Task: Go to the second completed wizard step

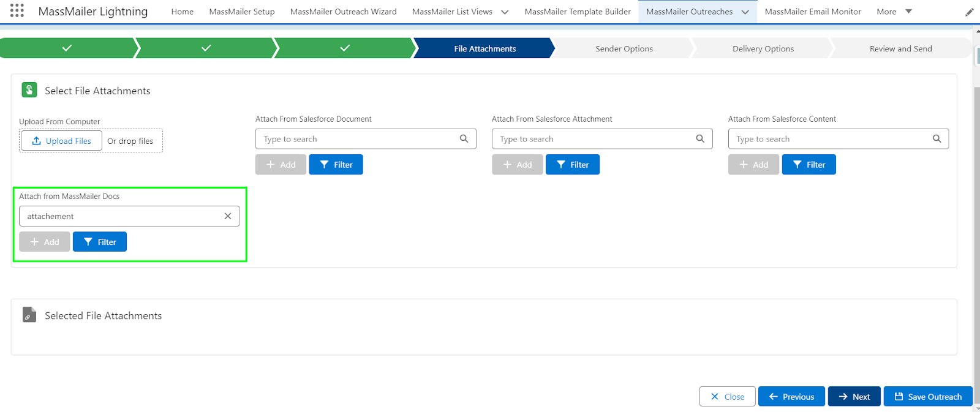Action: tap(206, 48)
